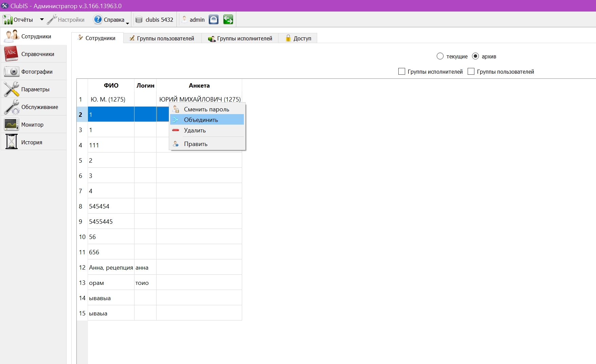Switch to the Группы пользователей tab
Image resolution: width=596 pixels, height=364 pixels.
(162, 38)
